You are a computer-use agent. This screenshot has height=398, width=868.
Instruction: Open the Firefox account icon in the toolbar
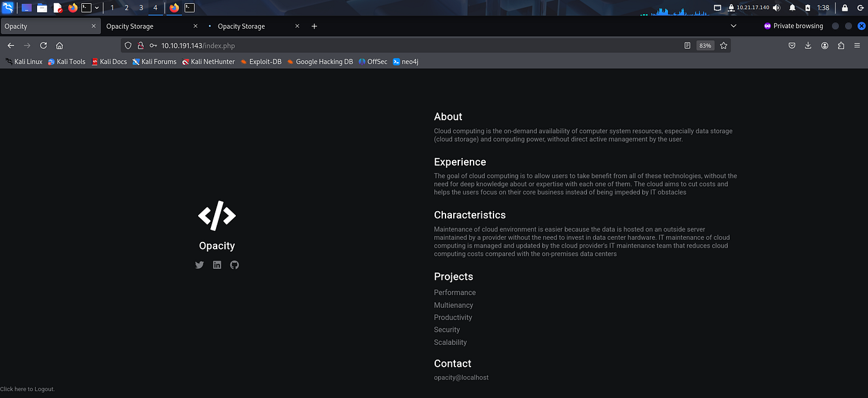pyautogui.click(x=824, y=45)
